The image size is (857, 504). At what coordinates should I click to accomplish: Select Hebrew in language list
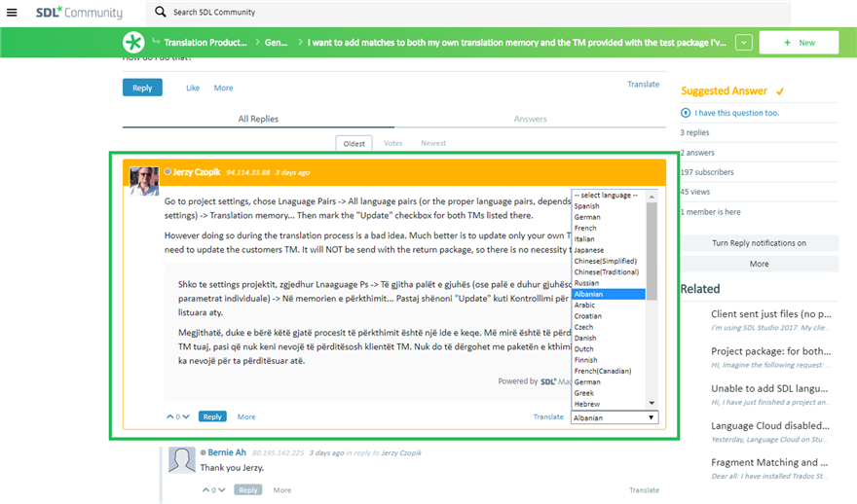point(587,404)
